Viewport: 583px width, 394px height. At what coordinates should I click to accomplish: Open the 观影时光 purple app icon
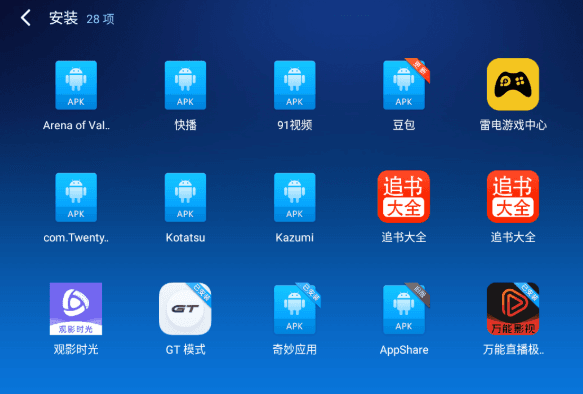point(76,309)
